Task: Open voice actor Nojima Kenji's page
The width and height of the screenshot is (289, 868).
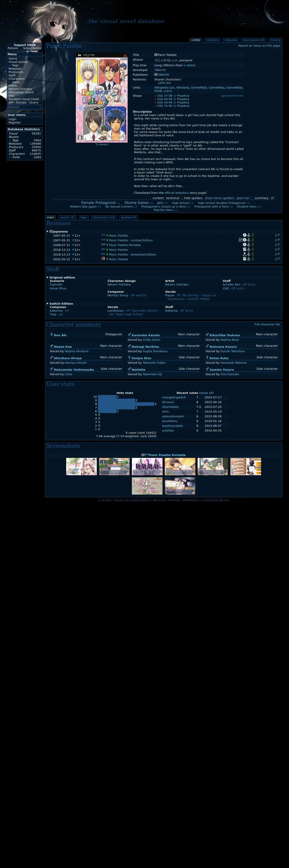Action: coord(229,340)
